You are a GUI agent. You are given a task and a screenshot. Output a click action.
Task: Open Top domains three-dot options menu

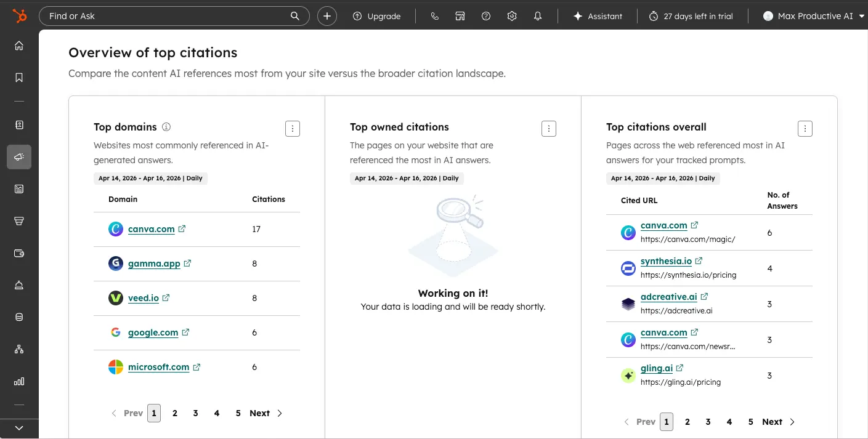(293, 128)
